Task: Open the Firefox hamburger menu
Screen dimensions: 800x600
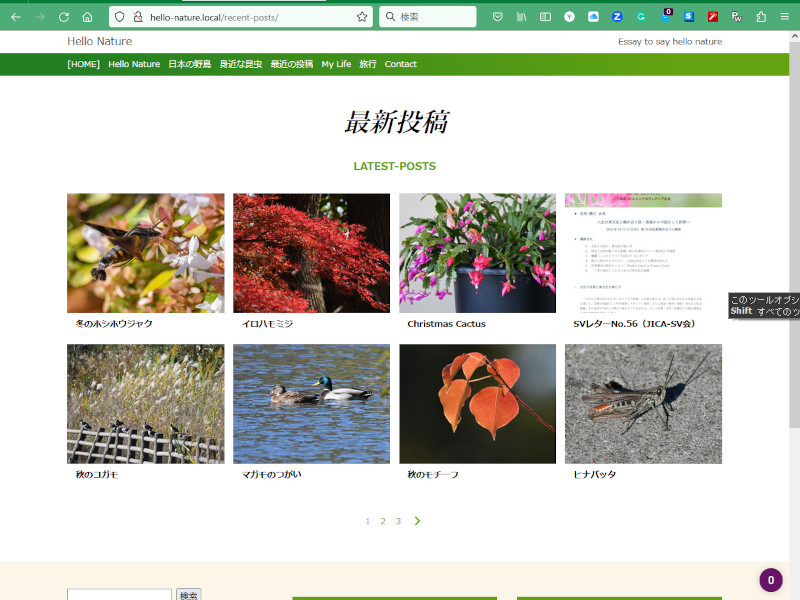Action: click(x=785, y=17)
